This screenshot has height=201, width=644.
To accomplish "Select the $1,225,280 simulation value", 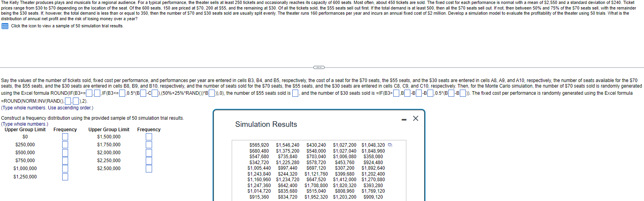I will tap(288, 163).
